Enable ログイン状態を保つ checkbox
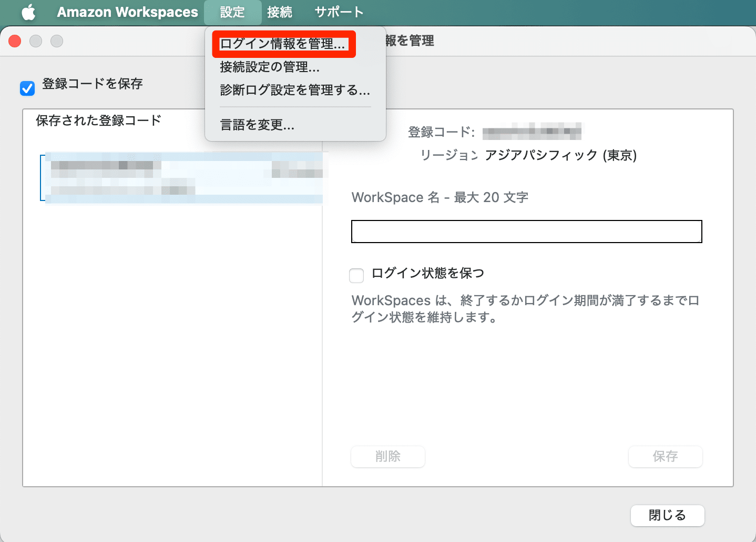 pos(356,275)
